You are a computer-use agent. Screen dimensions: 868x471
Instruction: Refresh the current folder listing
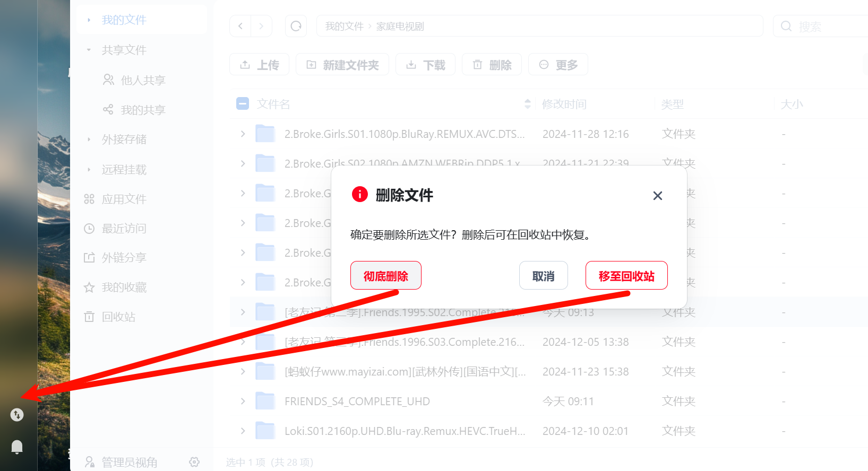click(x=296, y=26)
